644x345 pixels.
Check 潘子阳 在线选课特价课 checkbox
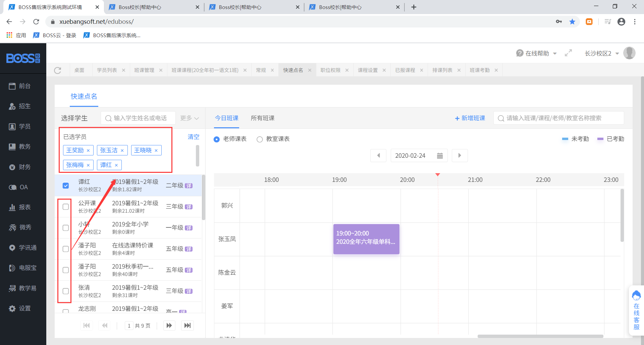[x=66, y=249]
